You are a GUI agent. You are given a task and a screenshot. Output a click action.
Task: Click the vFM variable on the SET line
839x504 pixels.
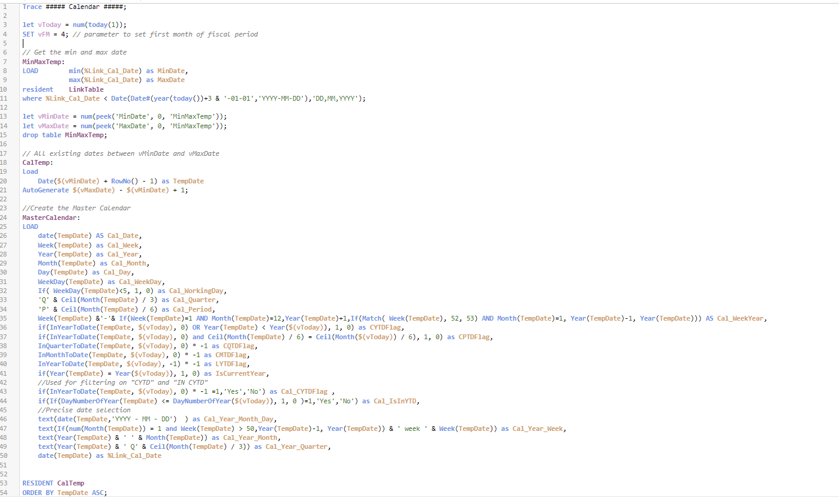[44, 34]
